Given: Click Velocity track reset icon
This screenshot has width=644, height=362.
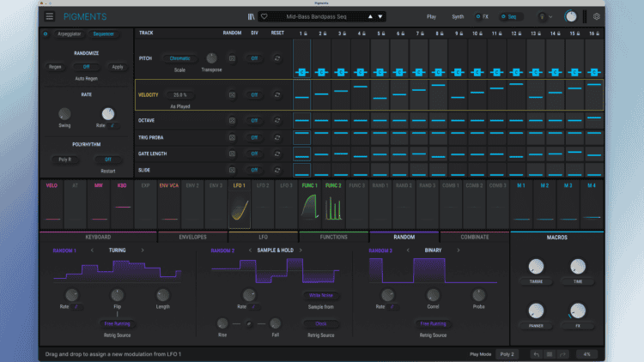Looking at the screenshot, I should tap(277, 95).
